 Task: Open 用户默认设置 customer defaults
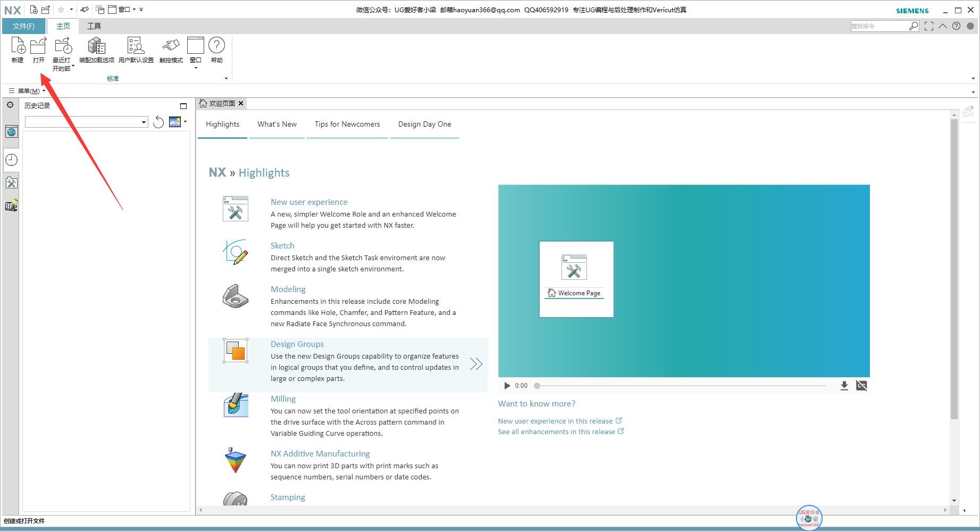[136, 50]
